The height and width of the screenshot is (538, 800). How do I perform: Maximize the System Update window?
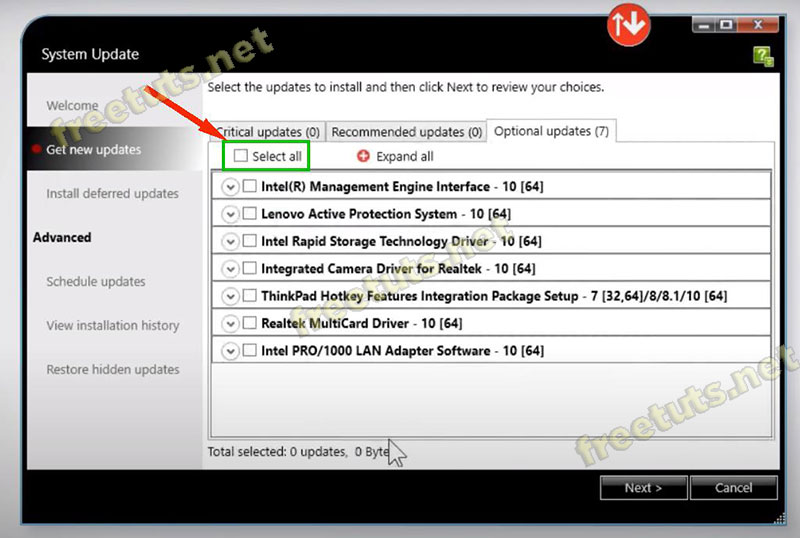tap(726, 25)
